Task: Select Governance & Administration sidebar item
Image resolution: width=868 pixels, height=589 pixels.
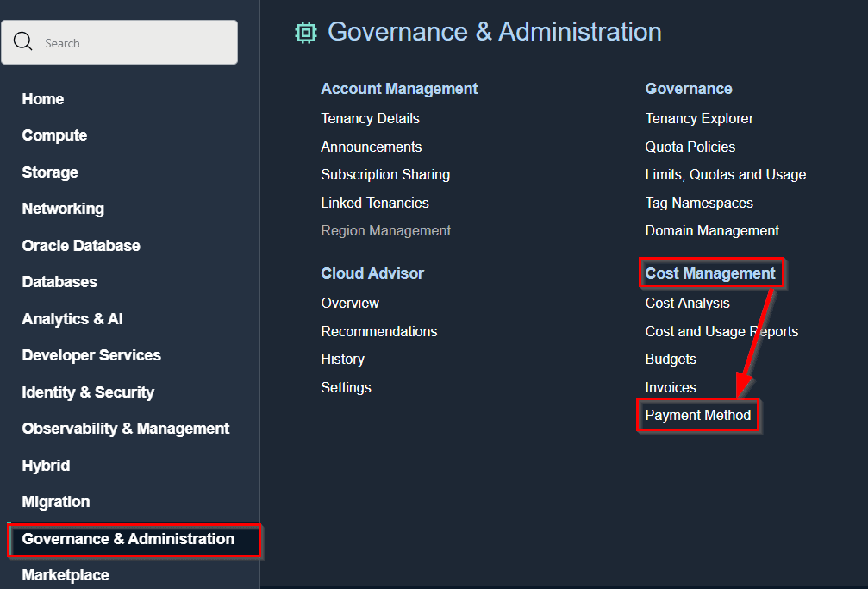Action: pos(128,539)
